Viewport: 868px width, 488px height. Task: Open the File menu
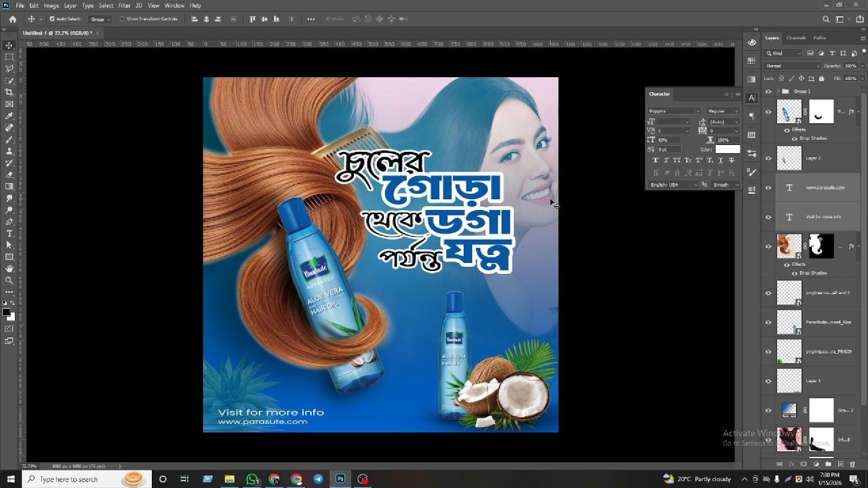point(20,5)
